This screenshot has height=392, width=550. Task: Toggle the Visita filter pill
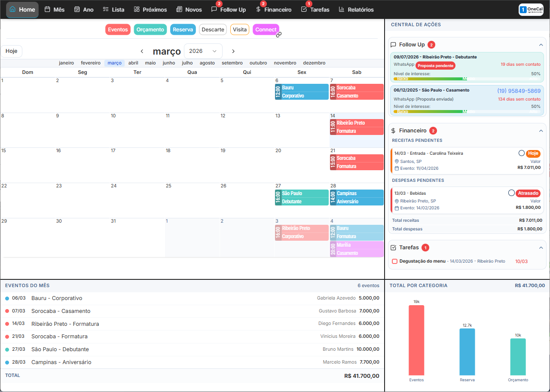point(240,30)
